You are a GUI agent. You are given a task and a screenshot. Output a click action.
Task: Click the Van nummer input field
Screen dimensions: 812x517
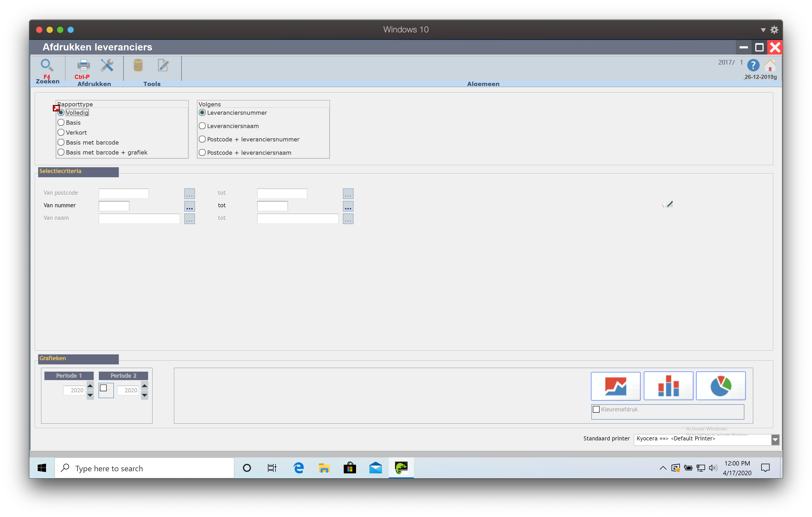tap(114, 206)
